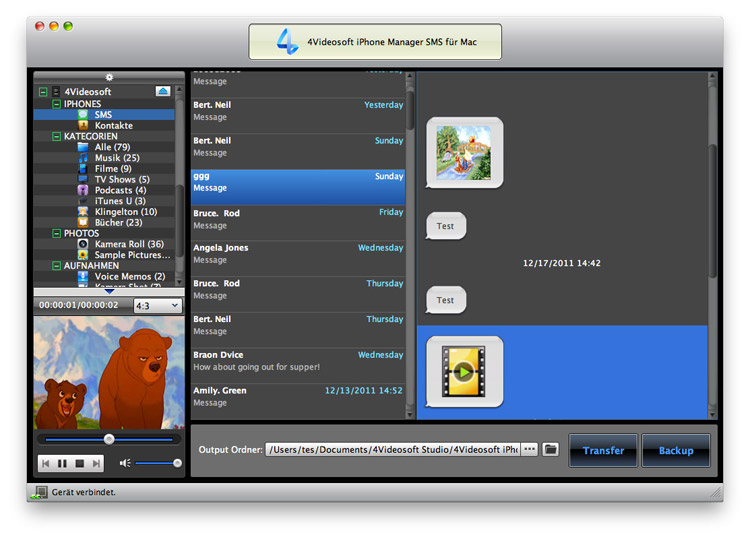Viewport: 750px width, 539px height.
Task: Stop the video preview playback
Action: click(x=79, y=463)
